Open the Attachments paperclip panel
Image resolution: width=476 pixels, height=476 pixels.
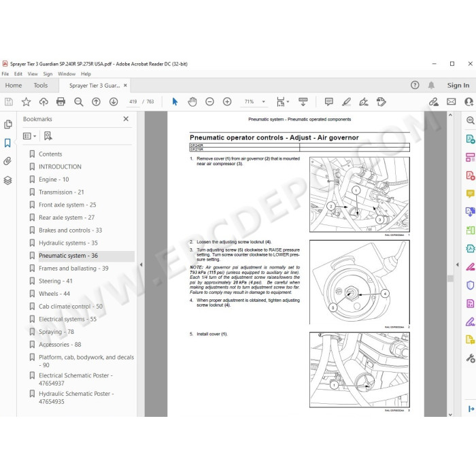pos(7,161)
